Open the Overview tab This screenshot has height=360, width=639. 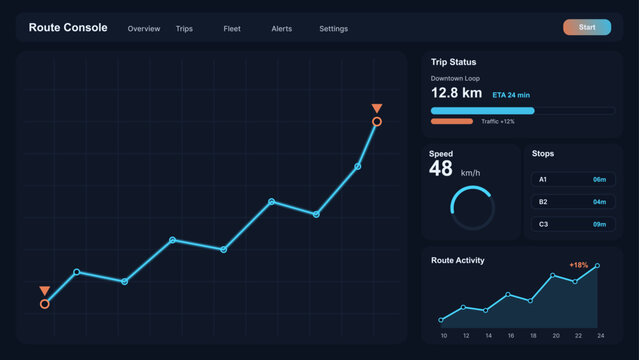tap(144, 29)
